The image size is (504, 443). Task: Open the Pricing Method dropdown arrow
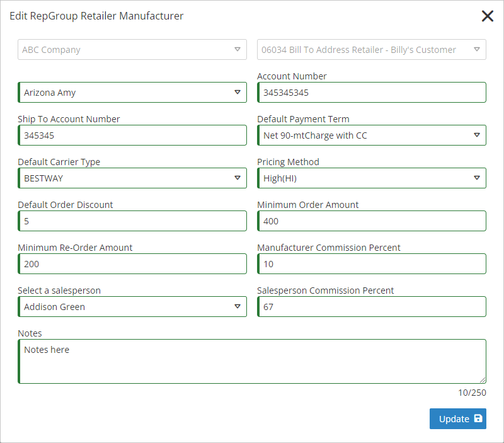click(476, 178)
